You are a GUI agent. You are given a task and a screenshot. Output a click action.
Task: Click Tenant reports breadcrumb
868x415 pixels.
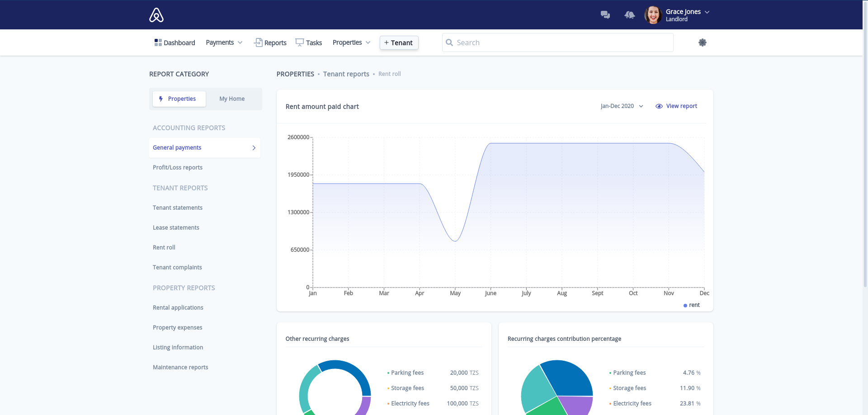pyautogui.click(x=346, y=74)
